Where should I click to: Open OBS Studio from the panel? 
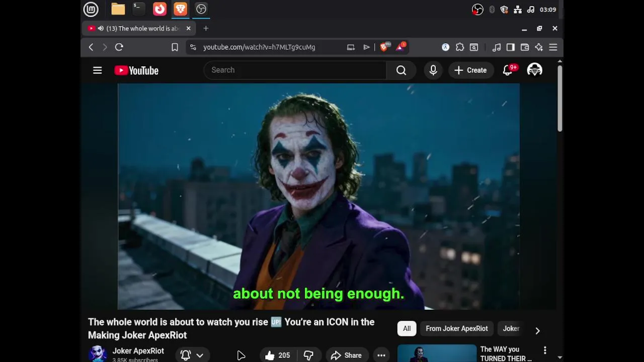click(201, 9)
